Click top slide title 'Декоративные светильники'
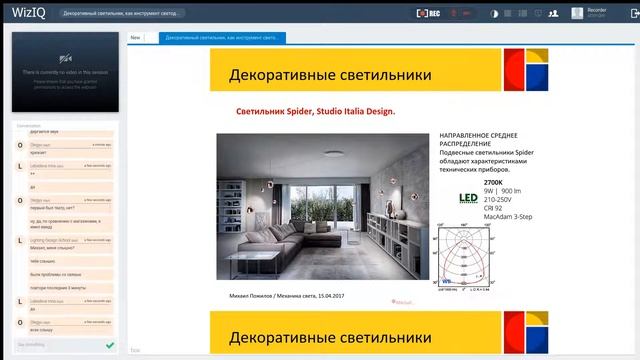 click(x=330, y=75)
